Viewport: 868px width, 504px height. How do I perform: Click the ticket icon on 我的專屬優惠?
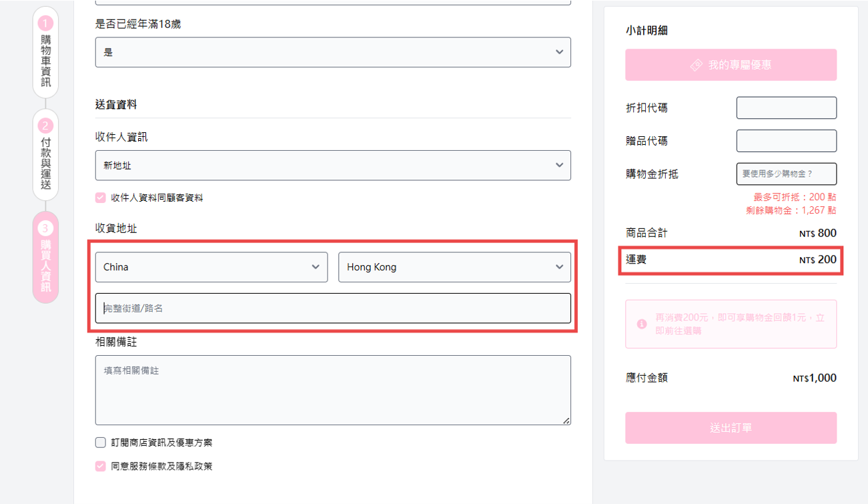tap(697, 65)
